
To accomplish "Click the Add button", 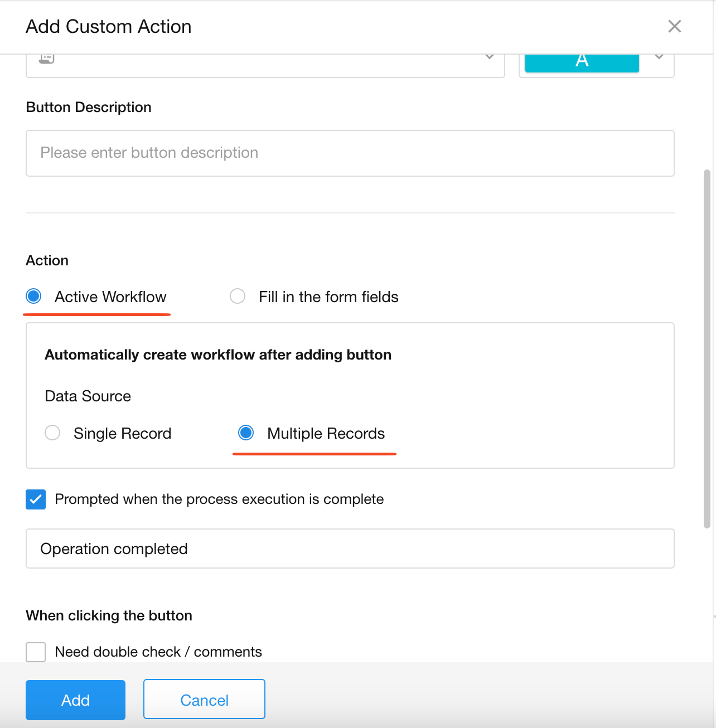I will coord(75,700).
